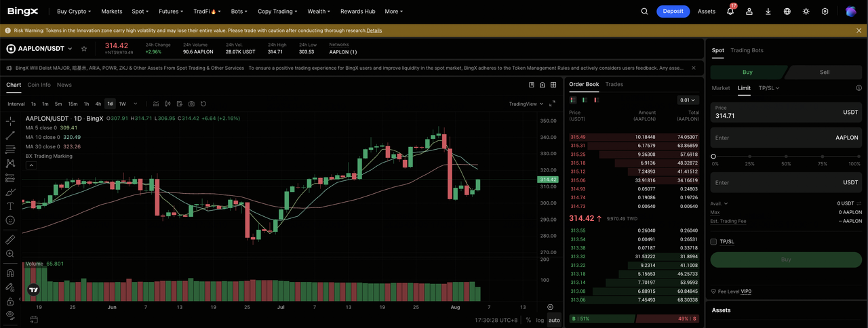The width and height of the screenshot is (868, 328).
Task: Open the user account profile icon
Action: click(x=749, y=12)
